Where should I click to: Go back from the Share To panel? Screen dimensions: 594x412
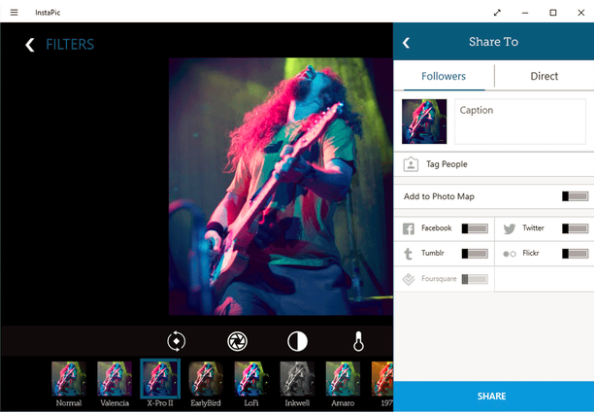pos(406,42)
